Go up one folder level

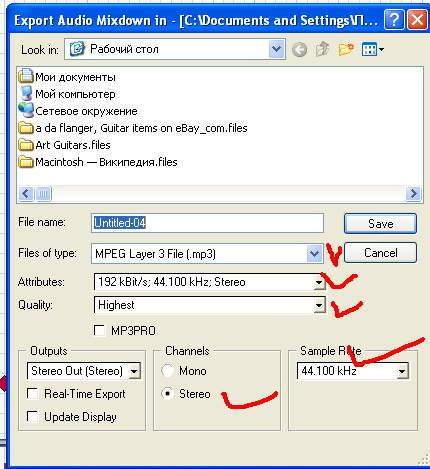pyautogui.click(x=322, y=50)
